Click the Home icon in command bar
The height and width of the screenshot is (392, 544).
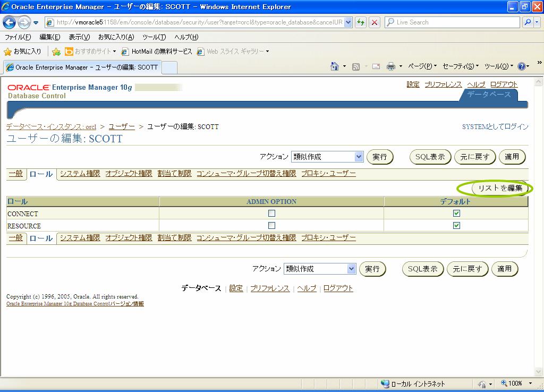(x=335, y=66)
